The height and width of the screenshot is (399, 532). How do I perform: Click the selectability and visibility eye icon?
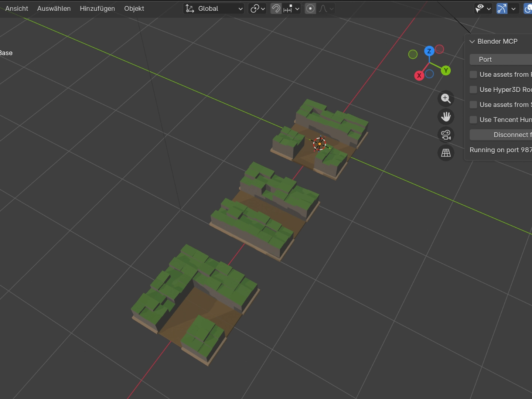(x=480, y=8)
